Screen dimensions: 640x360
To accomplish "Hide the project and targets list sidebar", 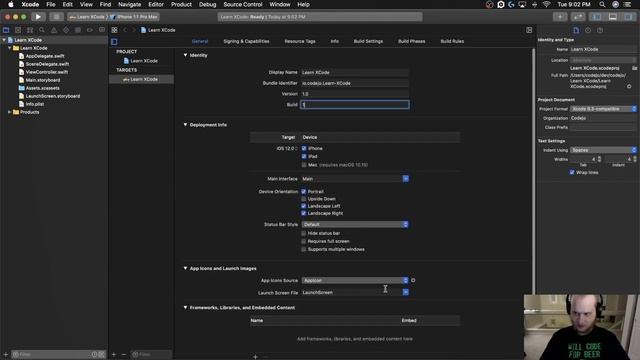I will coord(114,42).
